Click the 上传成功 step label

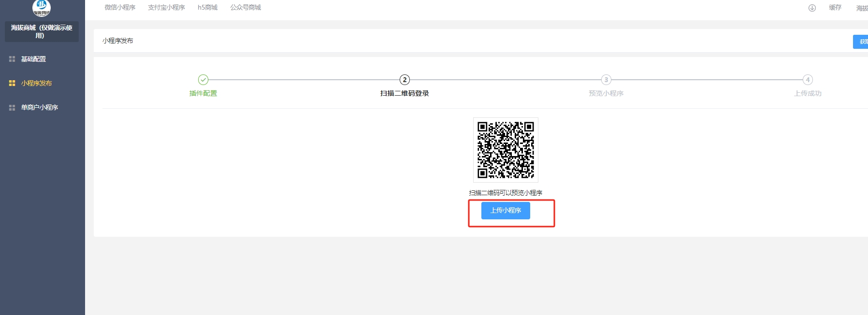(808, 93)
